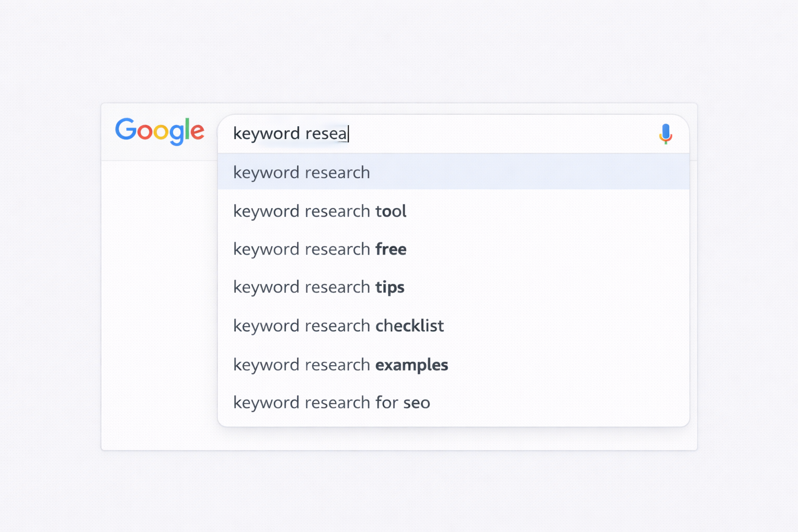
Task: Click the word 'seo' in the last suggestion
Action: coord(416,402)
